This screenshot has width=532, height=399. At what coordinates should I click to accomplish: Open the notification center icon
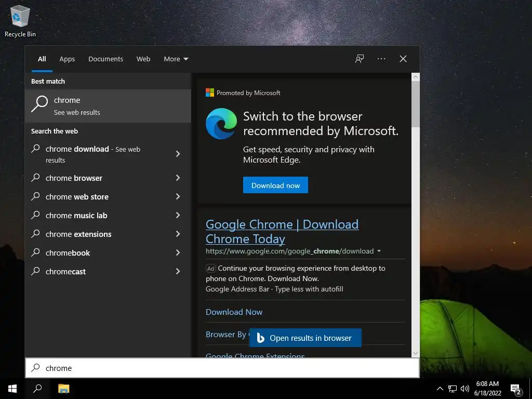tap(516, 390)
